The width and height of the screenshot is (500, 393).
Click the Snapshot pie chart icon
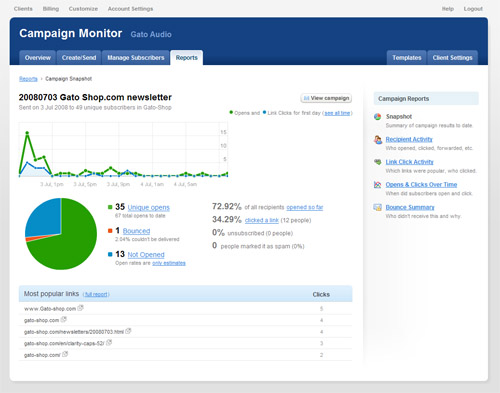(x=377, y=117)
